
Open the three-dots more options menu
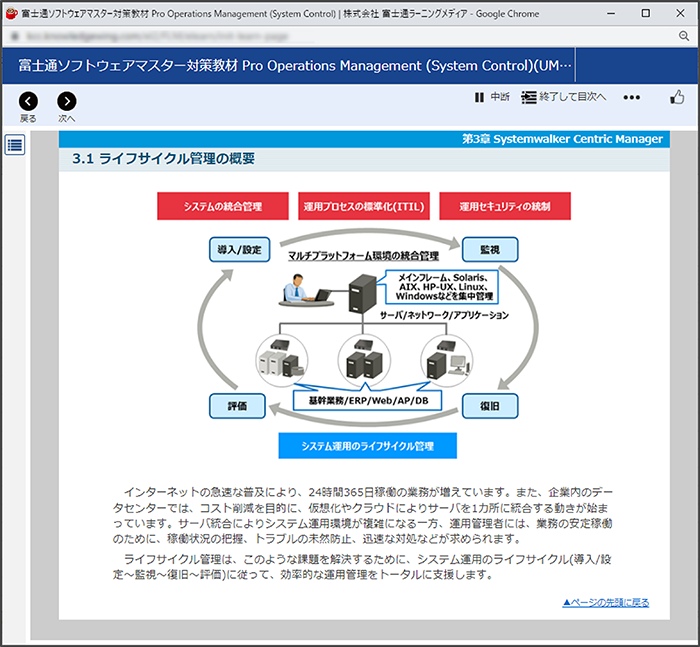tap(631, 97)
